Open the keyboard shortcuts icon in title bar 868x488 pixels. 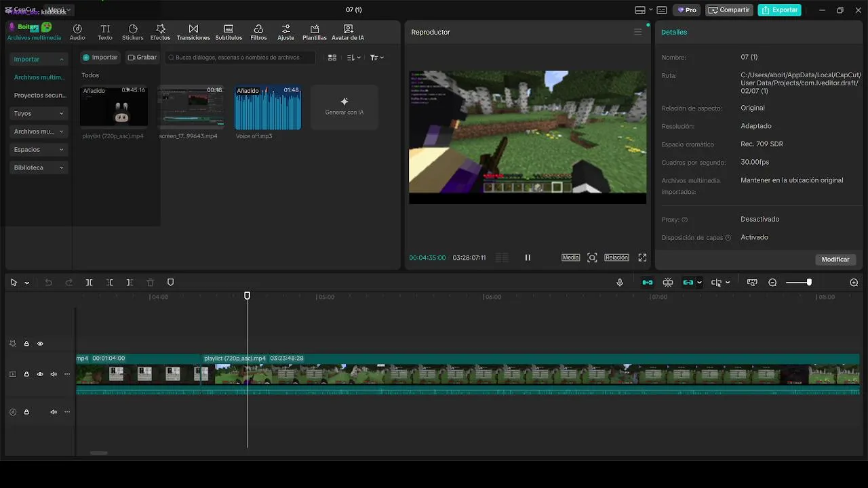pyautogui.click(x=661, y=10)
